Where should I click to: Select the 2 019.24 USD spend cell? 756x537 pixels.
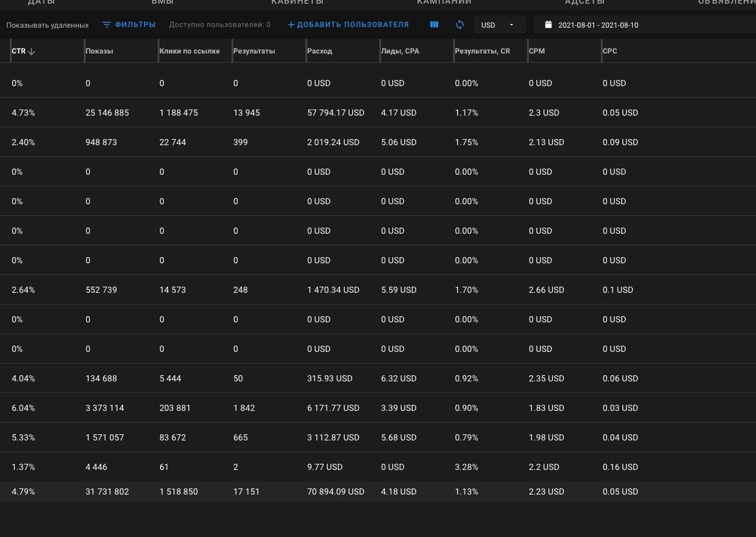pyautogui.click(x=333, y=142)
